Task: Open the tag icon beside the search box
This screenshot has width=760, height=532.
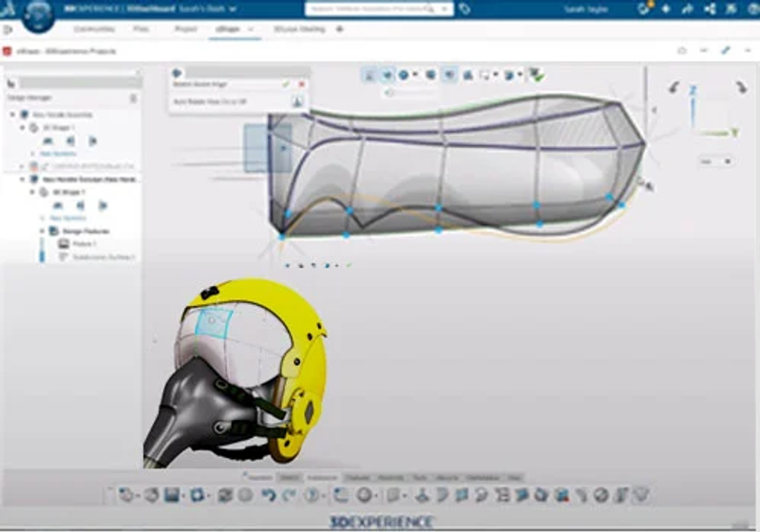Action: pyautogui.click(x=465, y=9)
